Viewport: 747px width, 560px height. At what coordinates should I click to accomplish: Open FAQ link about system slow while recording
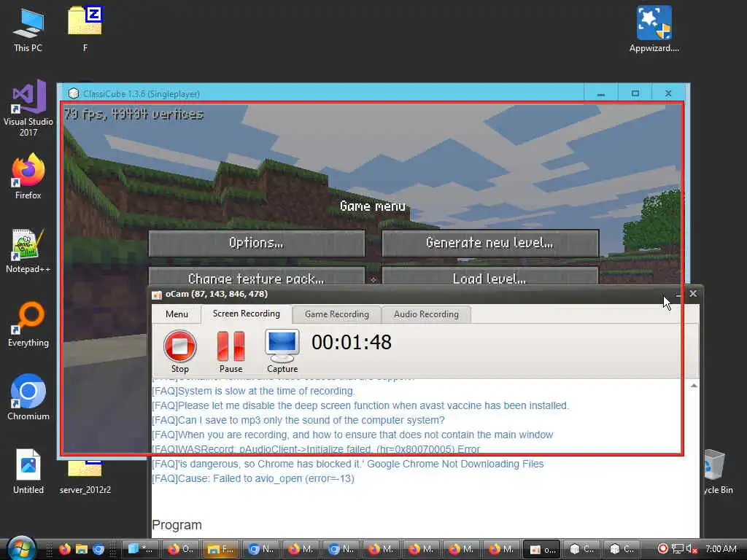coord(253,391)
